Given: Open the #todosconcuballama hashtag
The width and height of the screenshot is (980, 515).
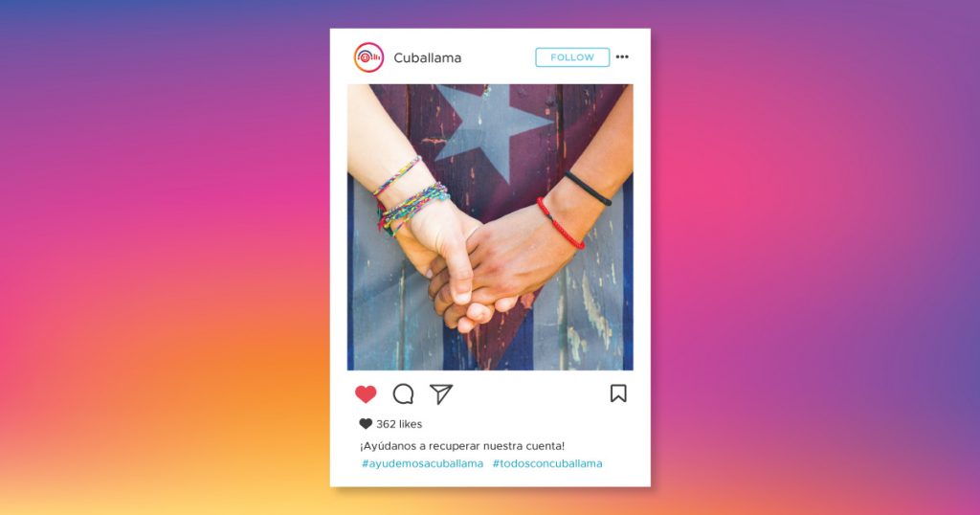Looking at the screenshot, I should (x=547, y=463).
